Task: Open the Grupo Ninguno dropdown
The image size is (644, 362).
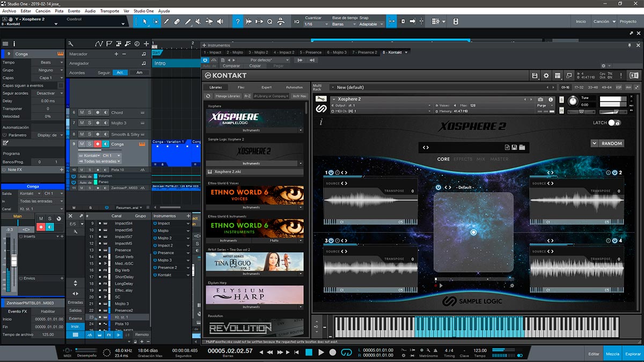Action: pyautogui.click(x=48, y=70)
